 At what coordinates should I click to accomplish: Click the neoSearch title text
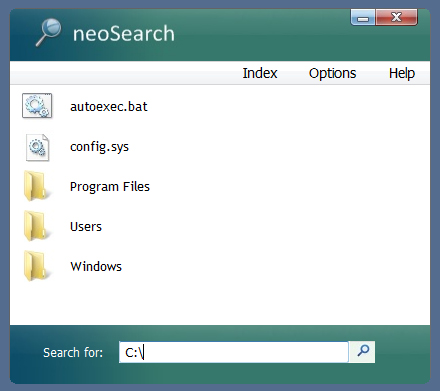coord(124,34)
